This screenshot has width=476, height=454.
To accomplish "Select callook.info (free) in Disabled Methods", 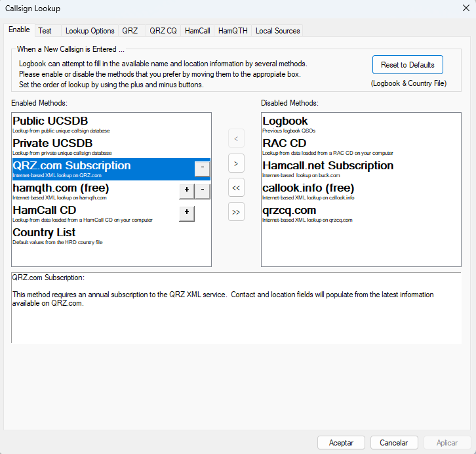I will 361,192.
